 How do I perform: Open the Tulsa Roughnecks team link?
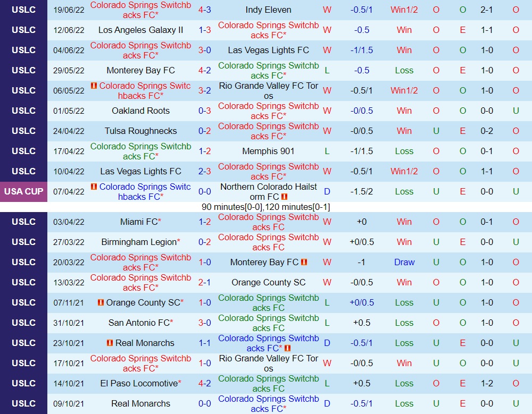(141, 131)
